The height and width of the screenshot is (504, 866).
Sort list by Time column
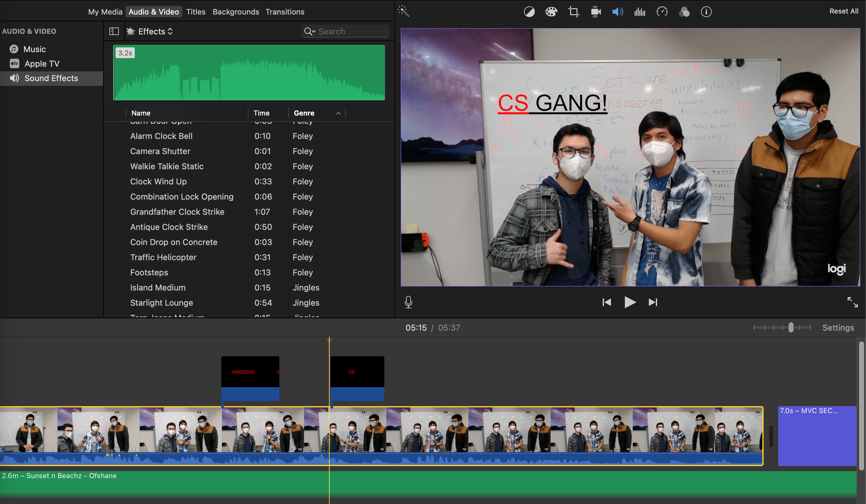(268, 113)
